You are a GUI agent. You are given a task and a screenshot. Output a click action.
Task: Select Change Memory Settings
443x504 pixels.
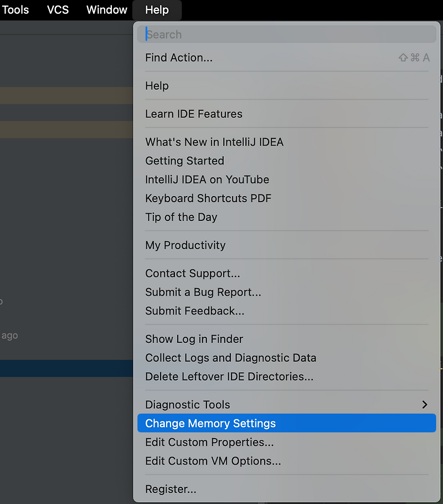[x=209, y=423]
